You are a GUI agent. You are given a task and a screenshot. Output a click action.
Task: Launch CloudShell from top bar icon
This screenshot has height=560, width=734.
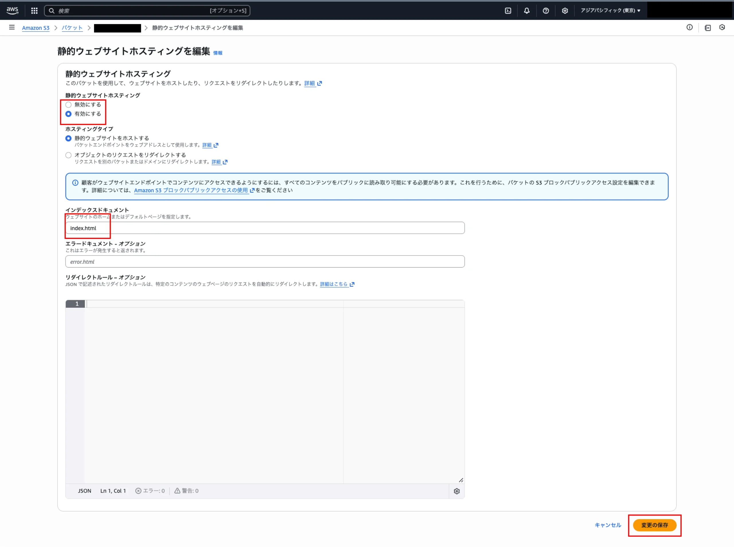tap(508, 11)
